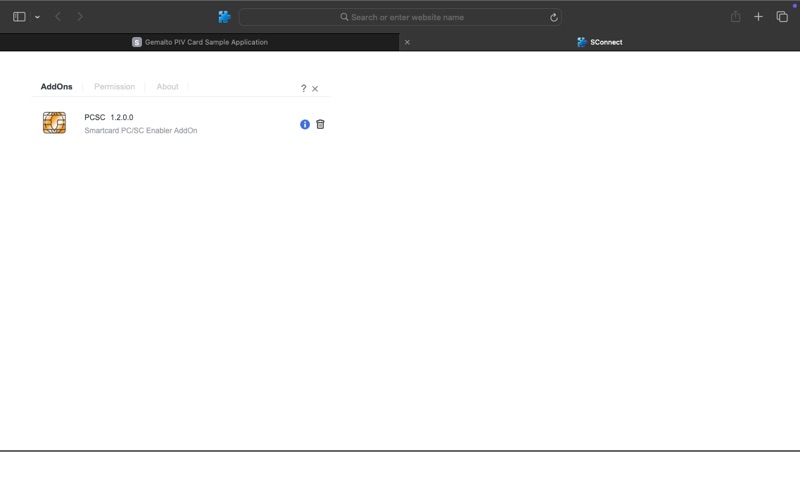Image resolution: width=800 pixels, height=500 pixels.
Task: Switch to Gemalto PIV Card Sample Application tab
Action: point(199,42)
